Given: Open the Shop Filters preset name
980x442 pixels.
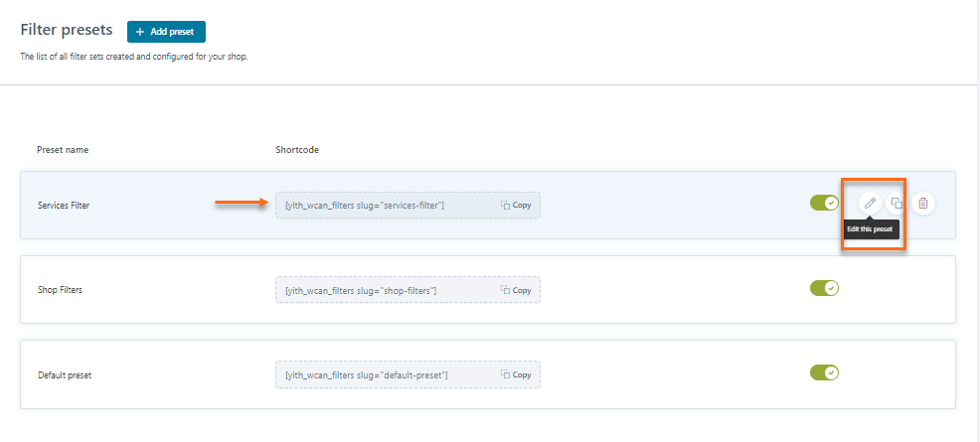Looking at the screenshot, I should pos(59,290).
